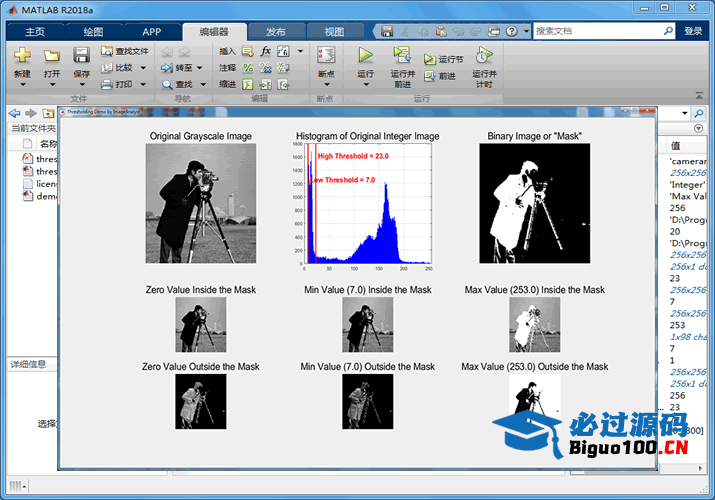
Task: Open the 转至 dropdown arrow
Action: click(200, 68)
